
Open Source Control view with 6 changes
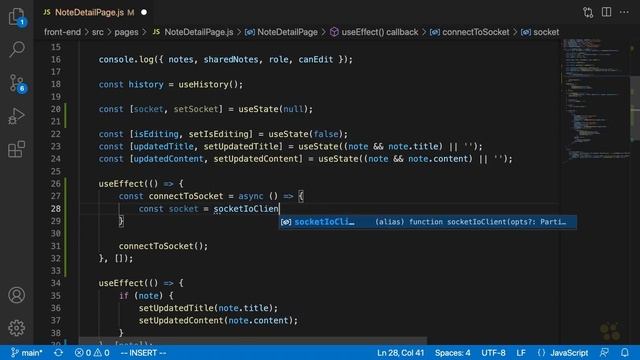coord(17,83)
